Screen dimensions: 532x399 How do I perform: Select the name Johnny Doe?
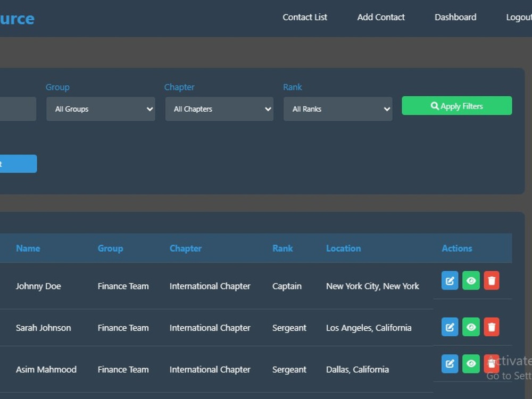[38, 286]
